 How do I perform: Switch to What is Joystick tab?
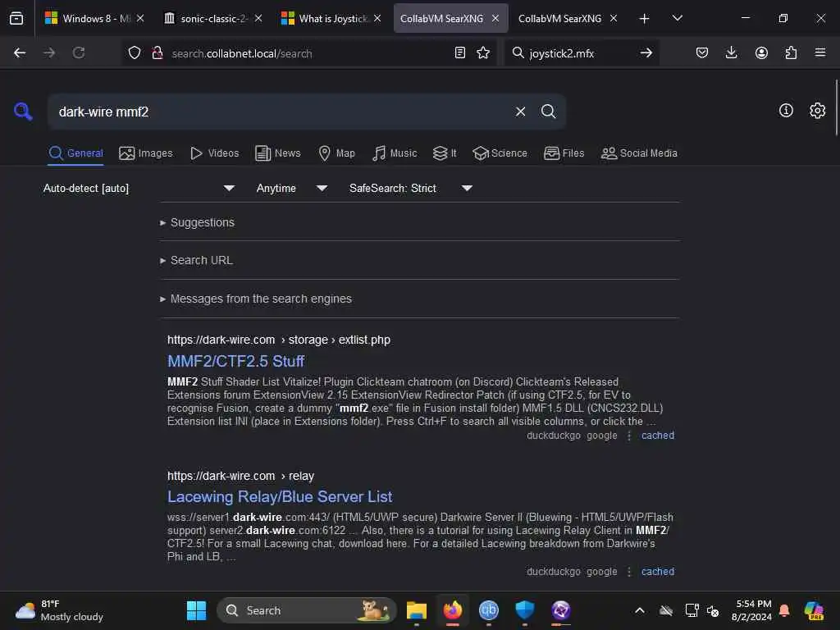(x=331, y=19)
